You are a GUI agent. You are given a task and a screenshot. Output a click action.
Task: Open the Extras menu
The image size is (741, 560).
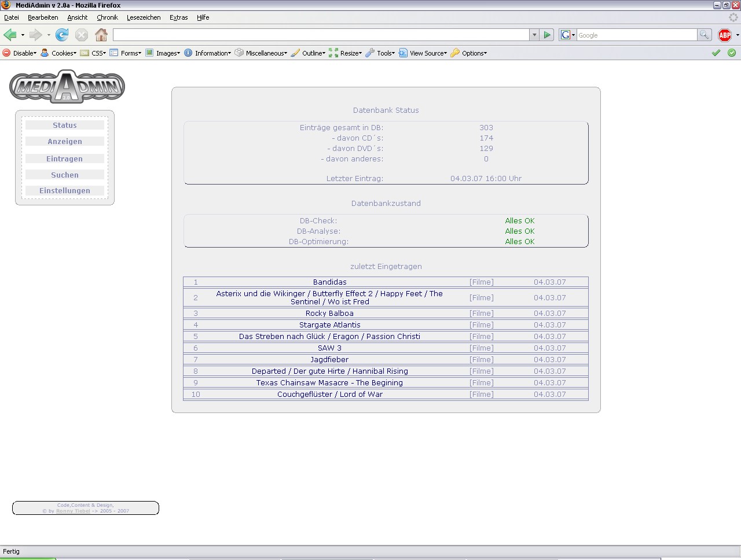[178, 17]
